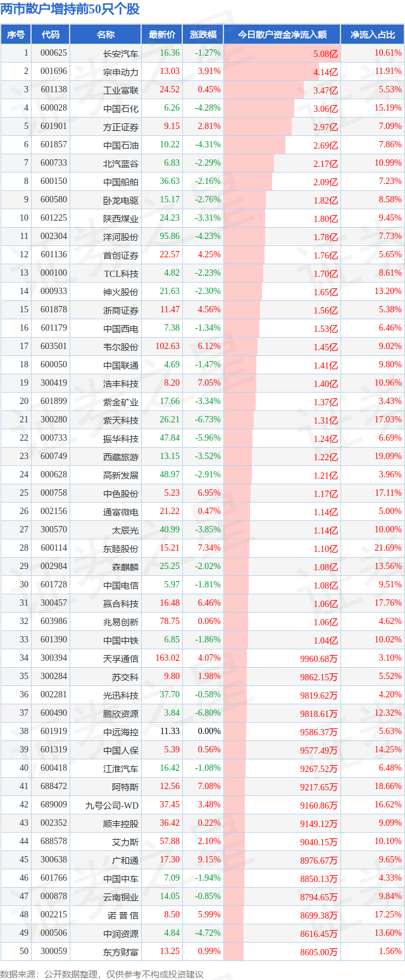Select stock name 长安汽车

pos(121,54)
